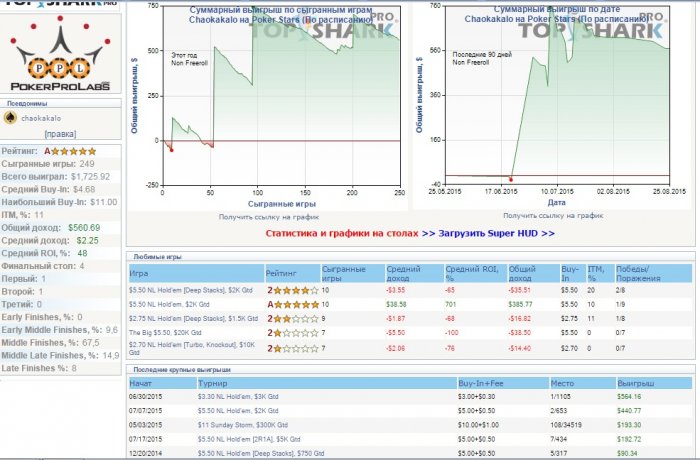Click the [правка] edit link
This screenshot has width=700, height=460.
click(60, 134)
